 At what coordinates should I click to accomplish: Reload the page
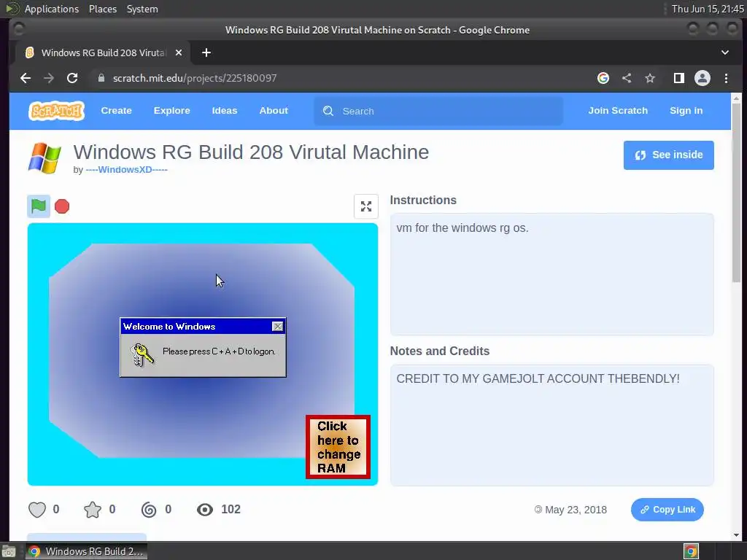click(x=72, y=78)
